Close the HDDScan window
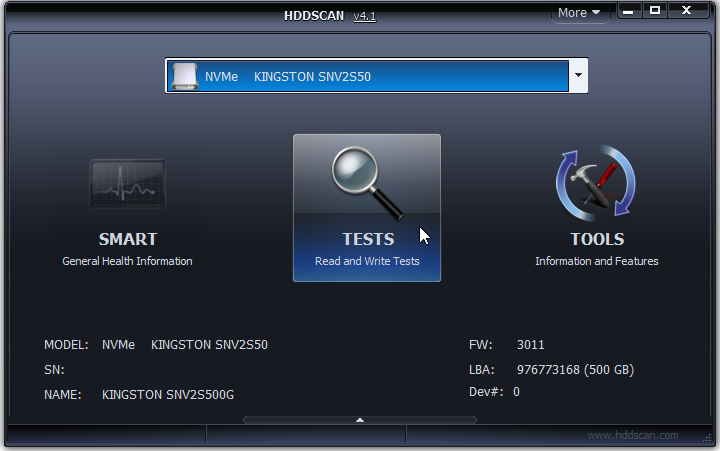720x451 pixels. [686, 11]
